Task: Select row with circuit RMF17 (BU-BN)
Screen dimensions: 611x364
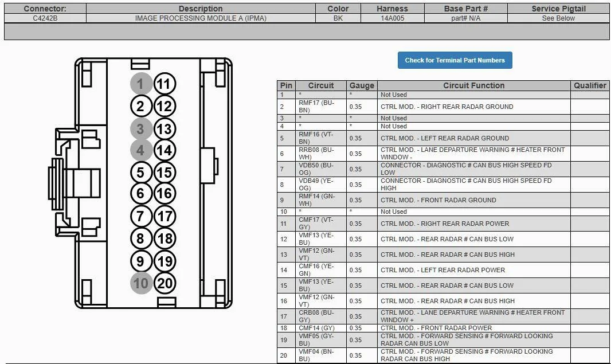Action: [x=443, y=107]
